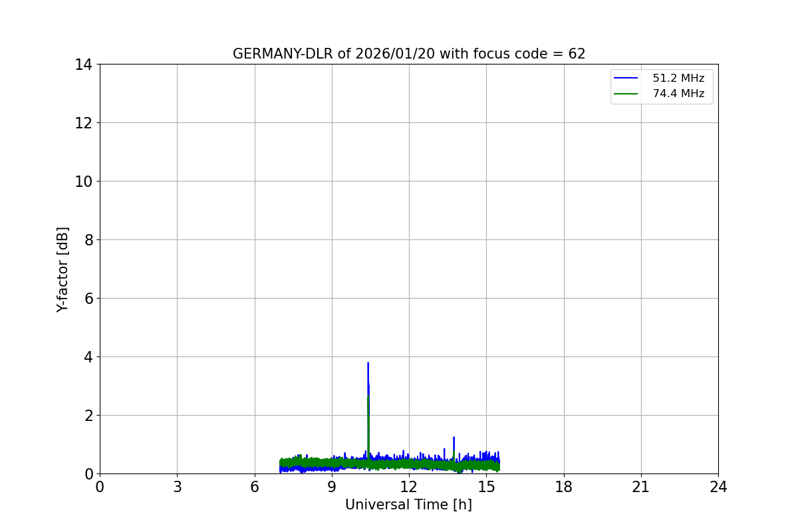Click x-axis tick label 3
The width and height of the screenshot is (798, 532).
pos(177,487)
